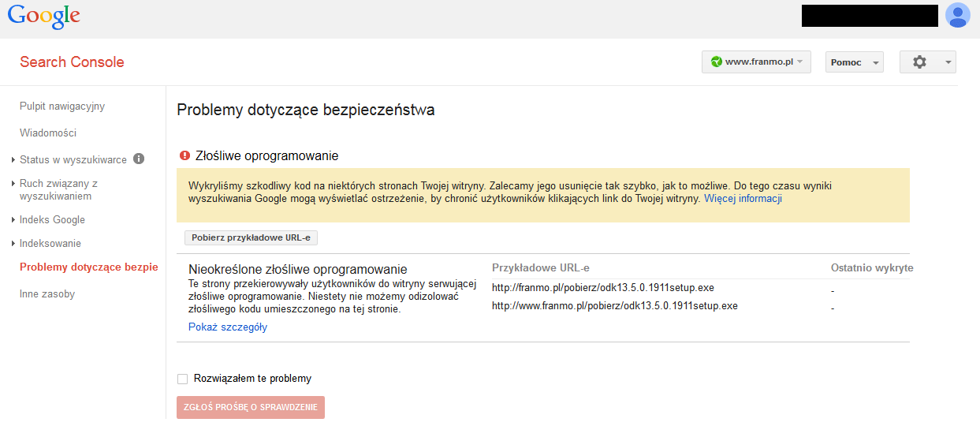Click Nieokreślone złośliwe oprogramowanie heading

coord(298,269)
